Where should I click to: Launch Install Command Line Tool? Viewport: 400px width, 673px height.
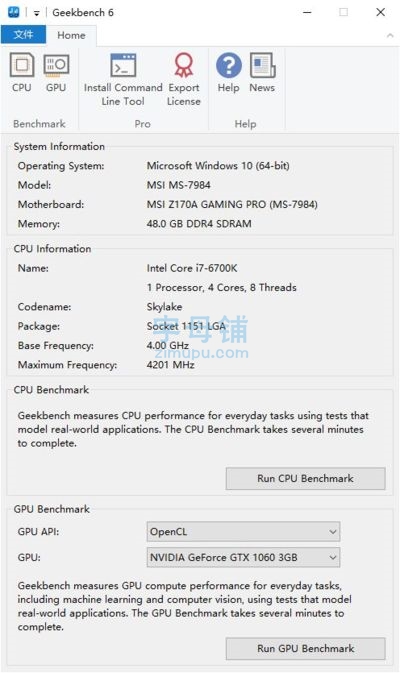coord(123,79)
